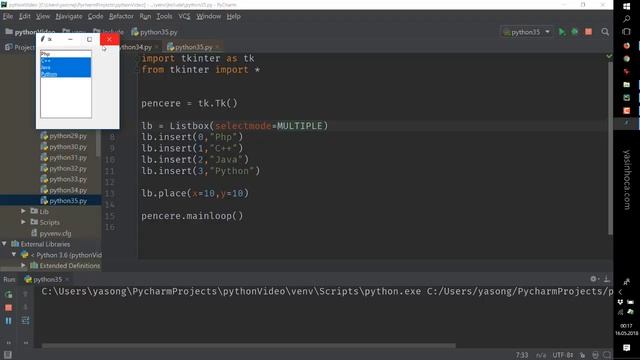Open the File menu
Image resolution: width=640 pixels, height=360 pixels.
click(x=8, y=16)
